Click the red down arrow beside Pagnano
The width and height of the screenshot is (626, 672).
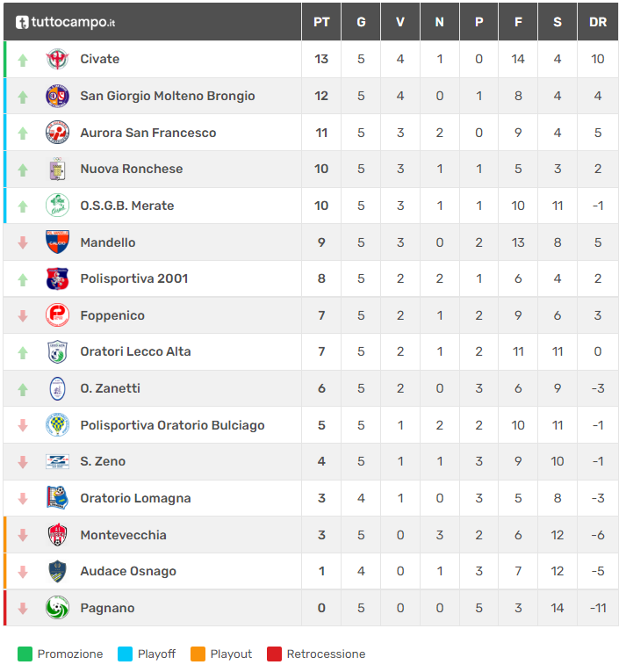(x=24, y=608)
